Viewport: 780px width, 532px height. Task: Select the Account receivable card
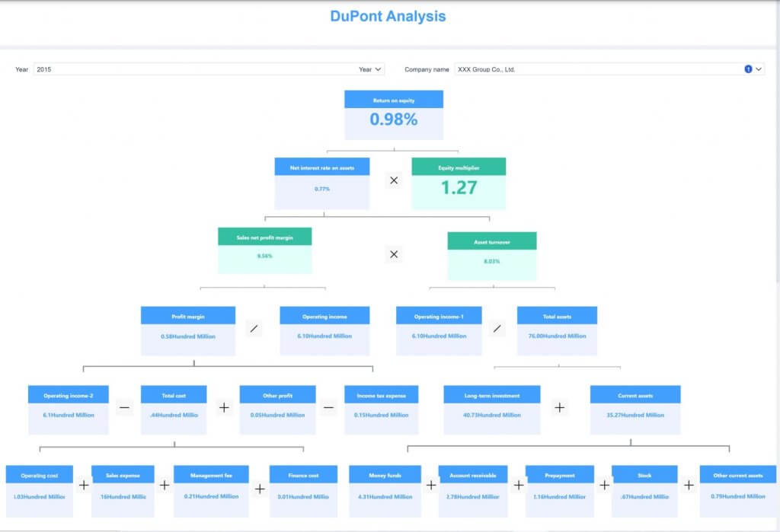(472, 491)
